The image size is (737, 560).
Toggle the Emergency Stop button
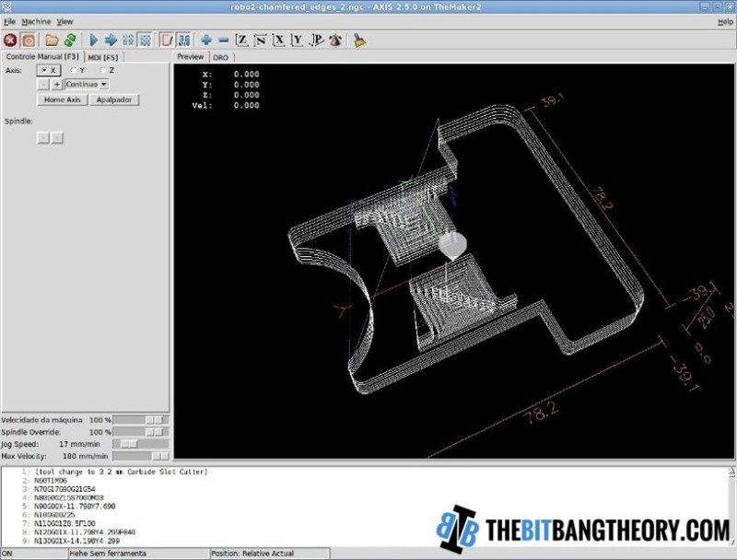[x=10, y=40]
